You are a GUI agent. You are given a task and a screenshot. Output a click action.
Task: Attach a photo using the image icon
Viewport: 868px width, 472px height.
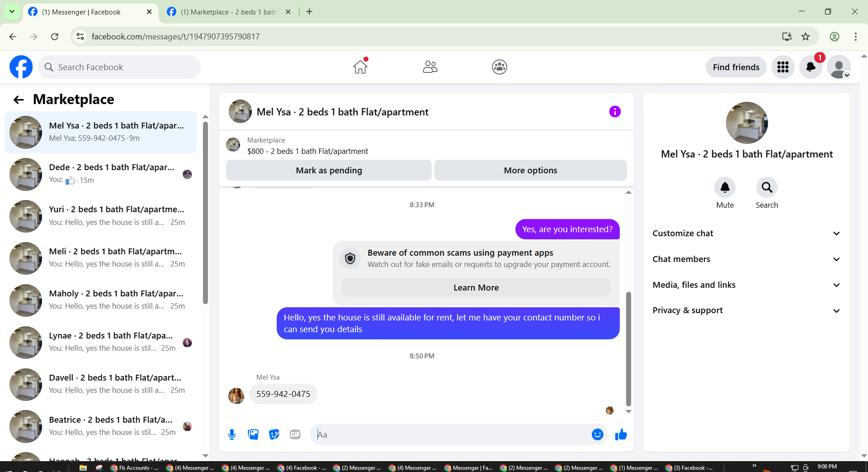(253, 434)
